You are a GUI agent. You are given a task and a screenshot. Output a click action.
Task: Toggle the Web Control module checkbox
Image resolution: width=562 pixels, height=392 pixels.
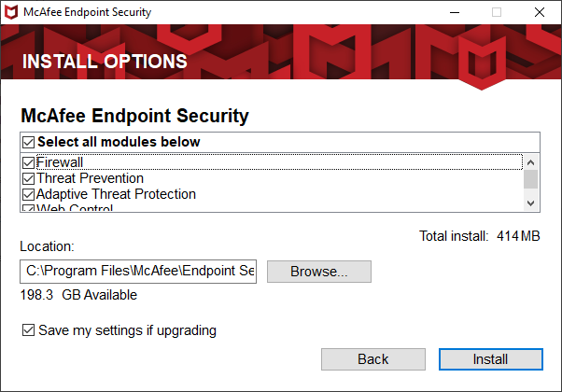[x=28, y=208]
